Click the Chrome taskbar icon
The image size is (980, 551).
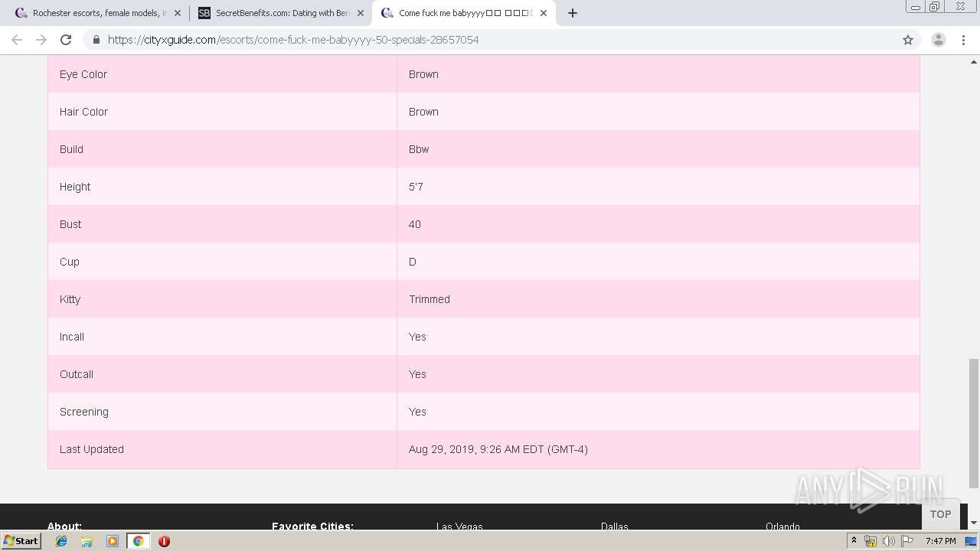pyautogui.click(x=138, y=541)
